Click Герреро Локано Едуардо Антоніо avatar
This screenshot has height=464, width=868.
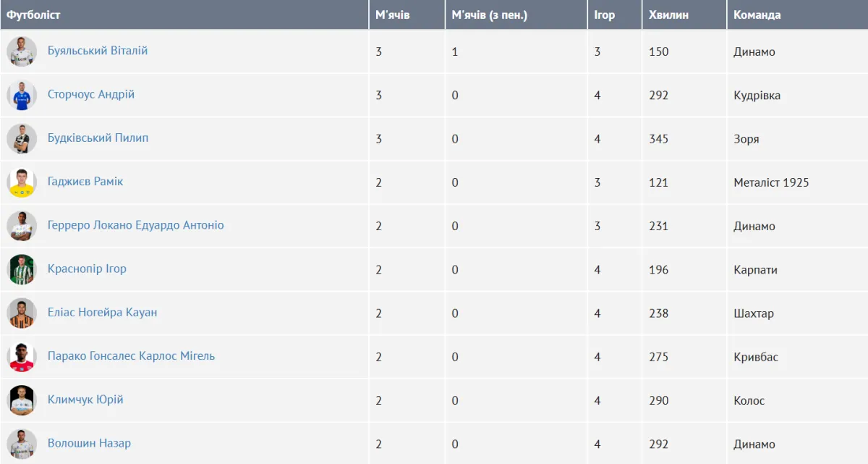(22, 226)
